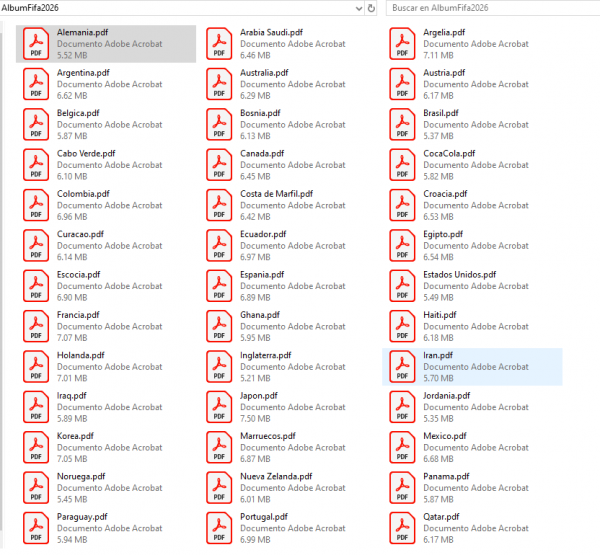Viewport: 600px width, 555px height.
Task: Select the Ecuador.pdf PDF icon
Action: [219, 246]
